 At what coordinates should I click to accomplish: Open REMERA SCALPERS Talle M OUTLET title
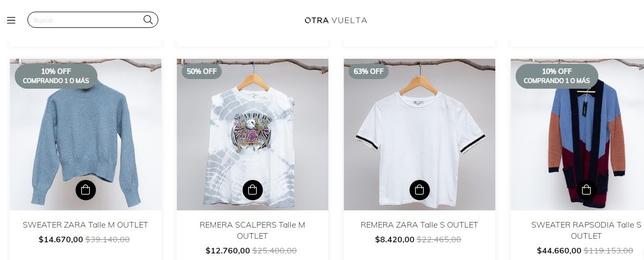253,230
